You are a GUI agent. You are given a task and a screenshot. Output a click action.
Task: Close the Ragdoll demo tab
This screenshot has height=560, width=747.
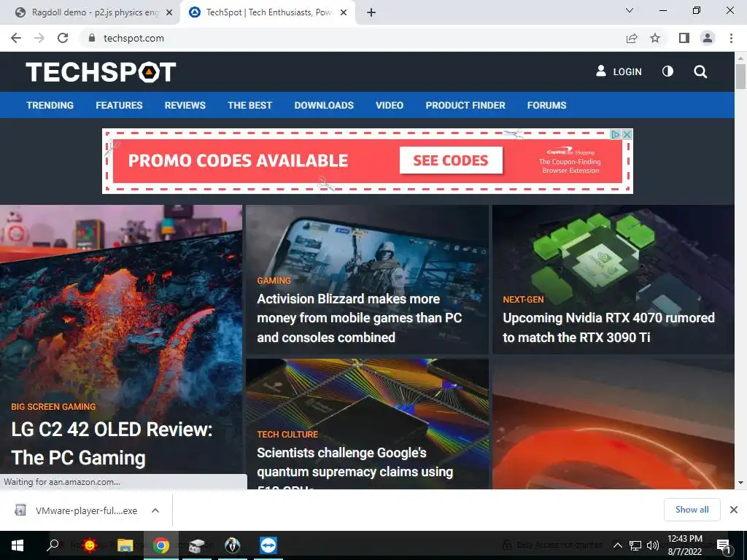169,13
